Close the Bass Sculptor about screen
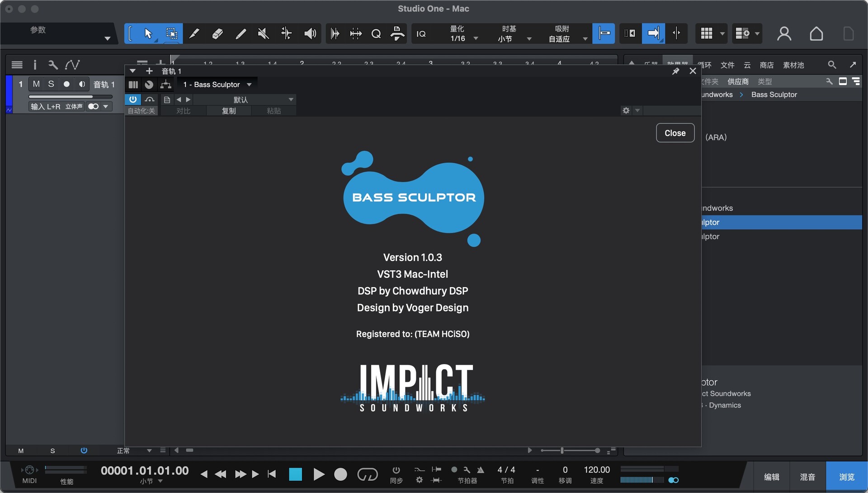868x493 pixels. (675, 133)
